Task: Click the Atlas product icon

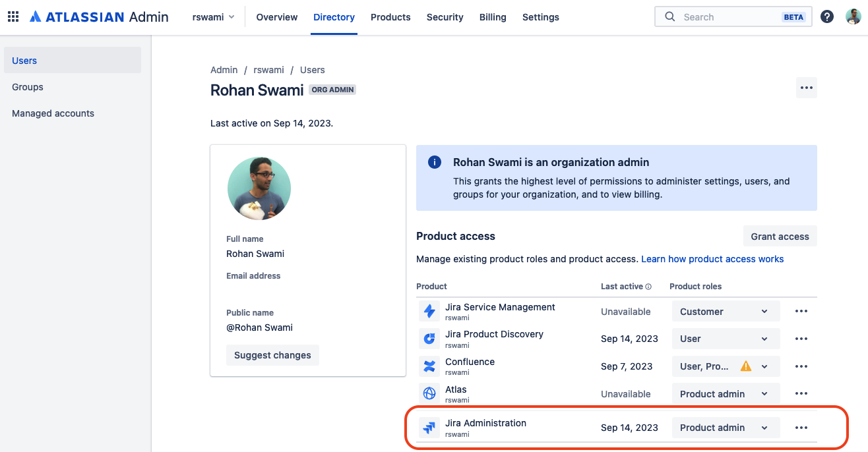Action: pos(429,393)
